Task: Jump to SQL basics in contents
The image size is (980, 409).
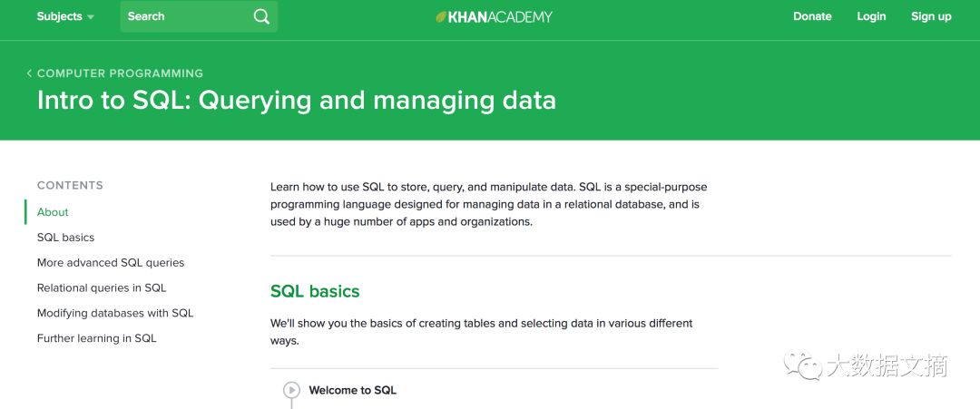Action: coord(65,238)
